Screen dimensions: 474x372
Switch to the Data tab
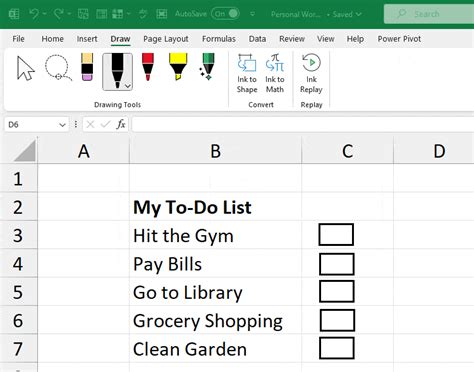(x=257, y=39)
